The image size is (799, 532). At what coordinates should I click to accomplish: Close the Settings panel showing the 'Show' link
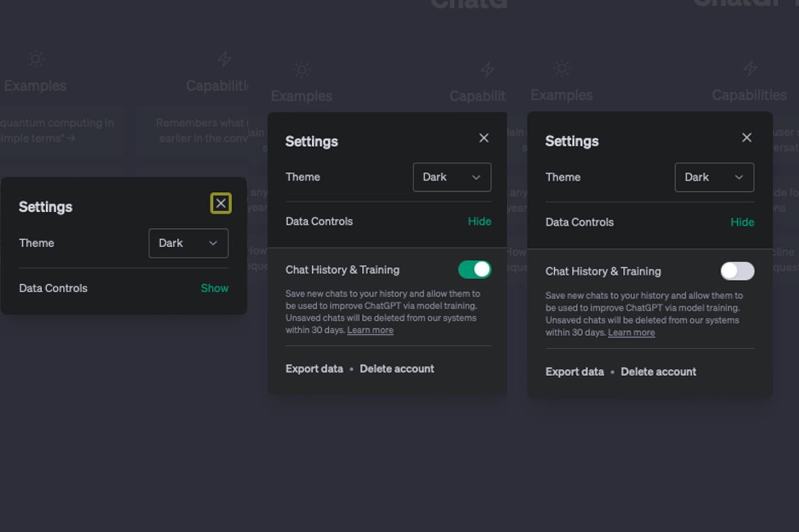pyautogui.click(x=221, y=203)
